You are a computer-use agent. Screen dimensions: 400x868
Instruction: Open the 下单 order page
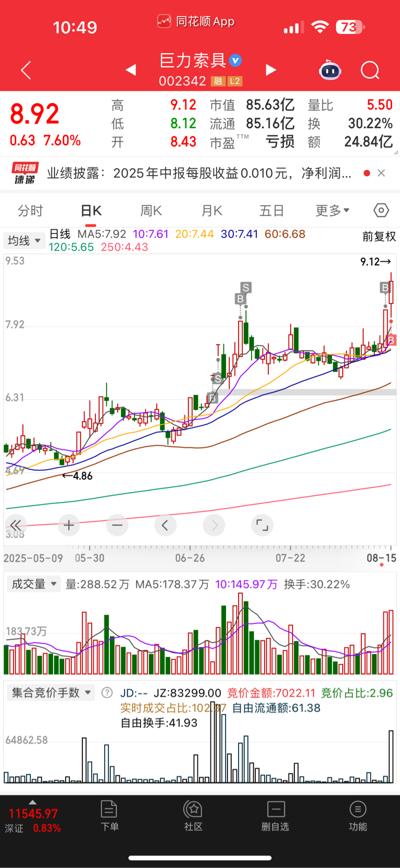point(109,816)
